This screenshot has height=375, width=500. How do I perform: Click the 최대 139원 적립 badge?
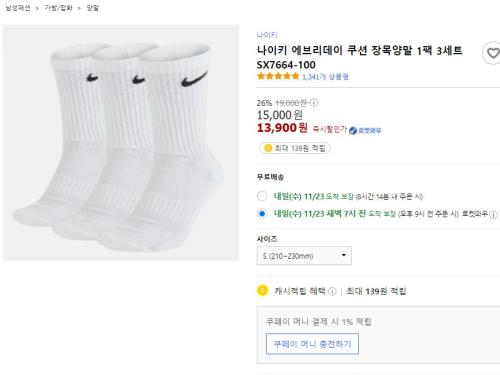pyautogui.click(x=295, y=148)
